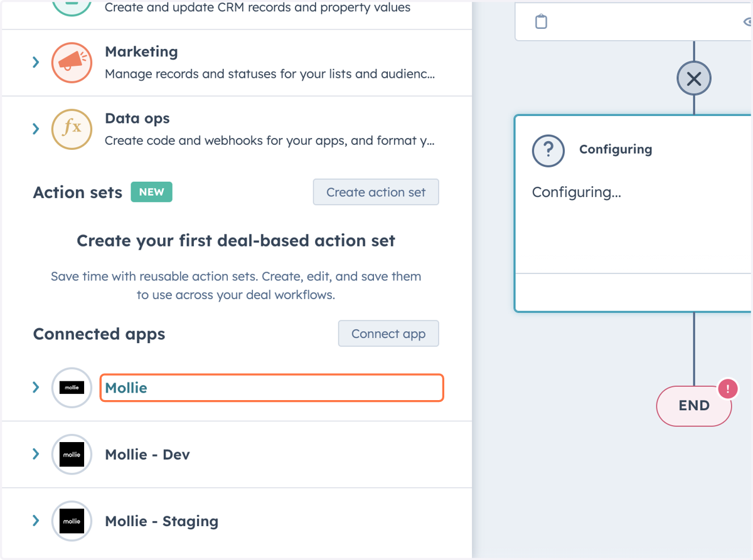Click the CRM category icon at top
The width and height of the screenshot is (753, 560).
tap(72, 8)
